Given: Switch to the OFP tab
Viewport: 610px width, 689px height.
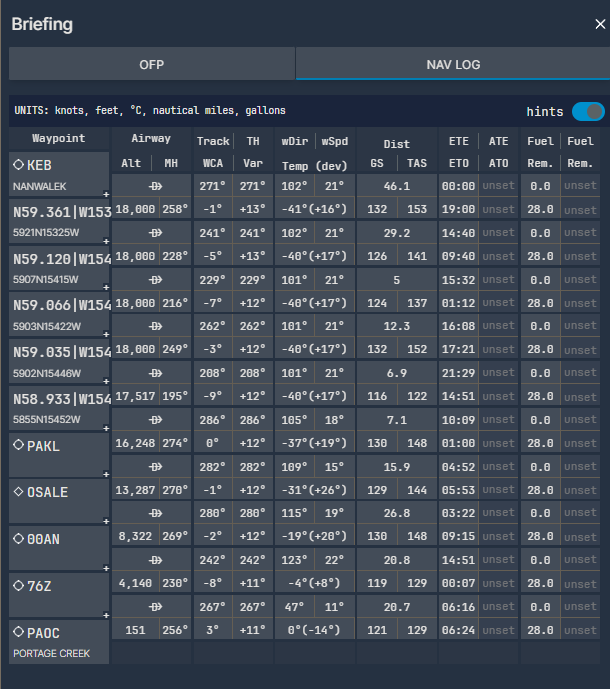Looking at the screenshot, I should click(x=152, y=65).
